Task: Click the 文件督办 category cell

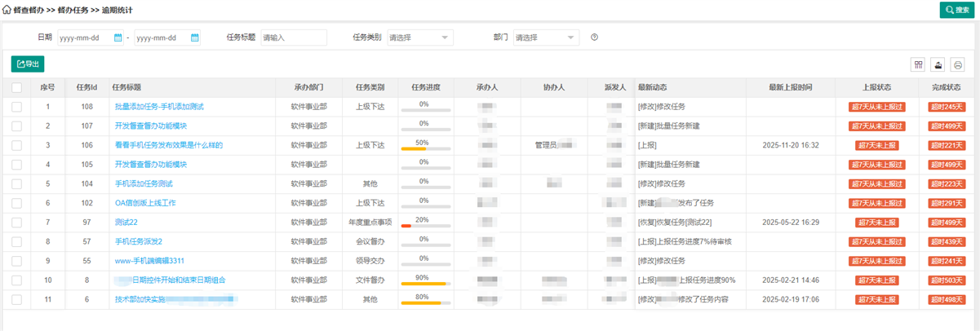Action: (x=370, y=280)
